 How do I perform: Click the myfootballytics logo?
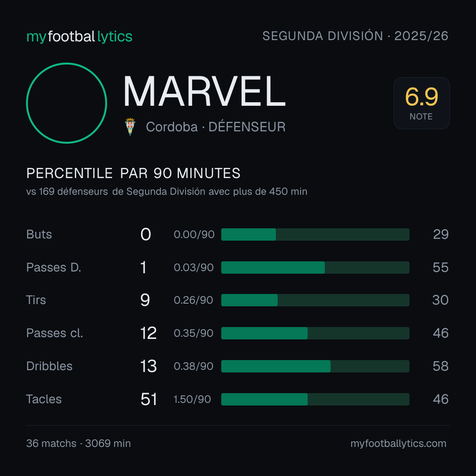[79, 37]
